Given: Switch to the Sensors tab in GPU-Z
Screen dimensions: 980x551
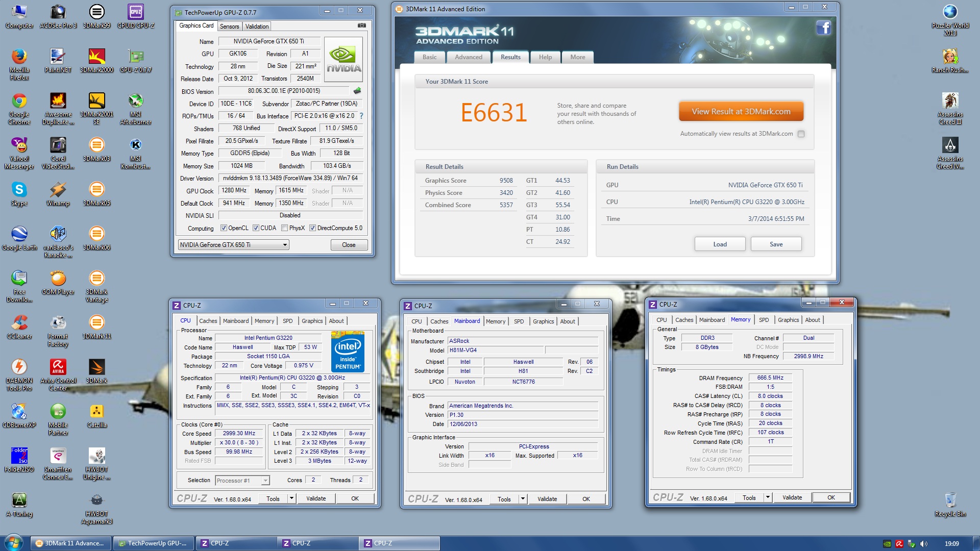Looking at the screenshot, I should [x=229, y=27].
